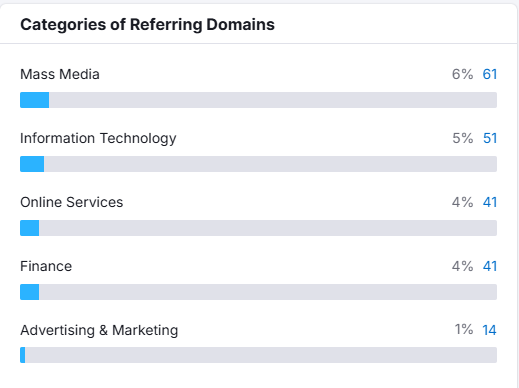
Task: Select the Finance category label
Action: point(46,266)
